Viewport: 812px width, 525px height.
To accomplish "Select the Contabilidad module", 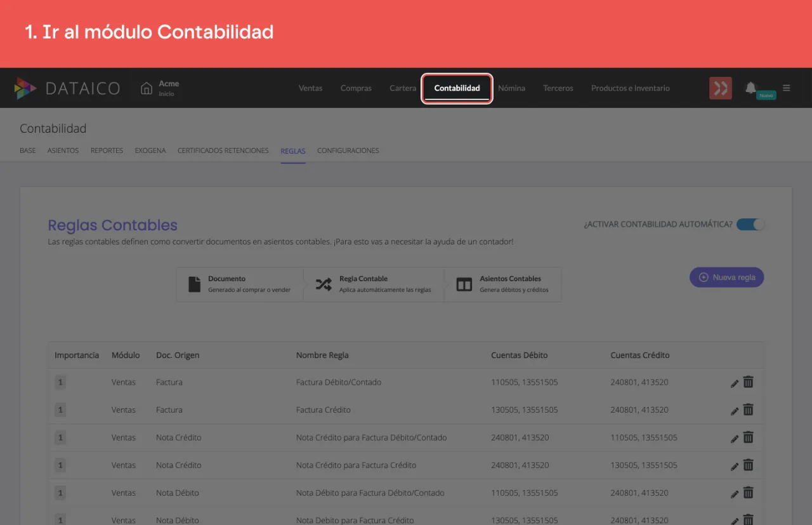I will click(457, 88).
